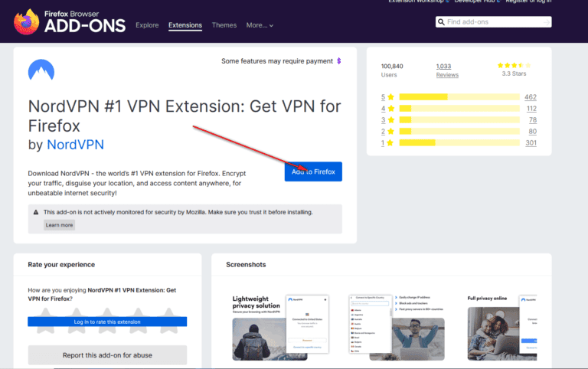The image size is (588, 369).
Task: Click the Screenshots section heading
Action: pyautogui.click(x=246, y=265)
